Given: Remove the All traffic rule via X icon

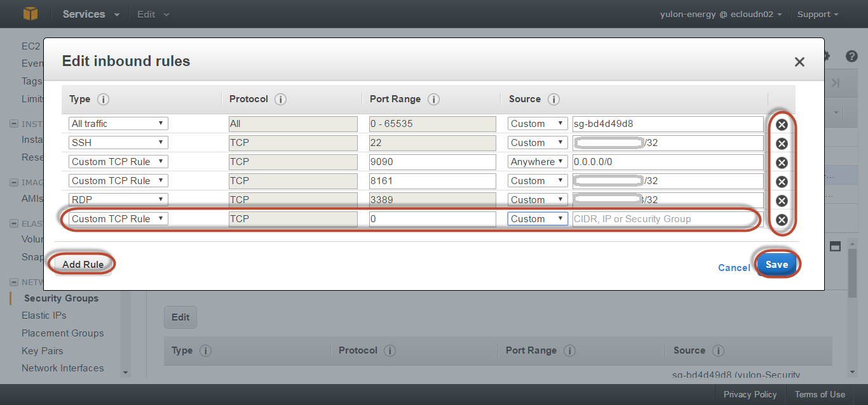Looking at the screenshot, I should click(782, 124).
